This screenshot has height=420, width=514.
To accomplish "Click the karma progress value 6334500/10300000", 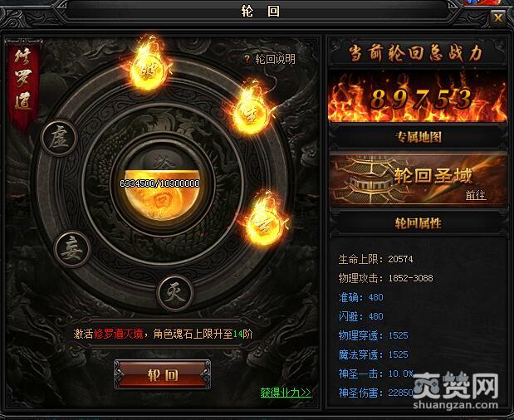I will coord(159,183).
